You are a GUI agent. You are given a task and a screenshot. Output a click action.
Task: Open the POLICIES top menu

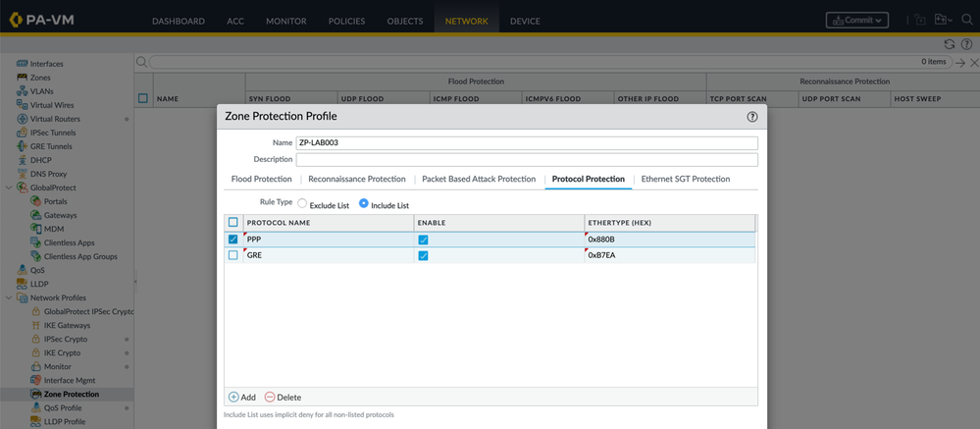coord(348,21)
